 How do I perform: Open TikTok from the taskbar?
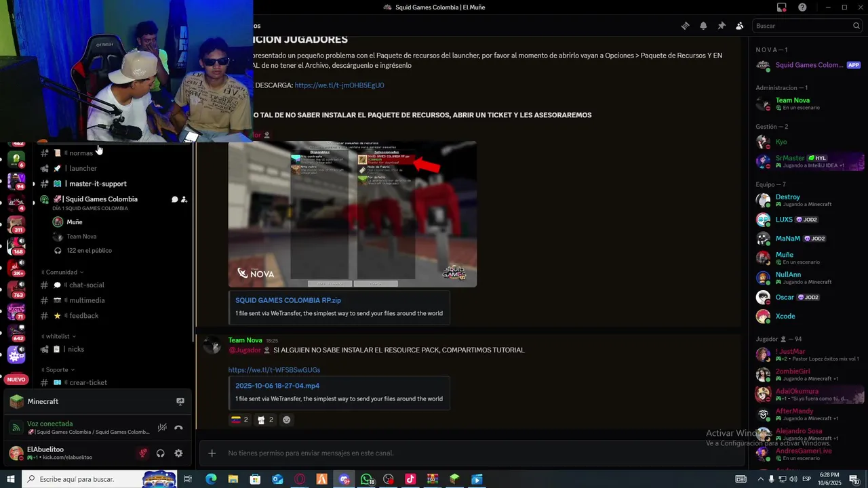pyautogui.click(x=410, y=479)
